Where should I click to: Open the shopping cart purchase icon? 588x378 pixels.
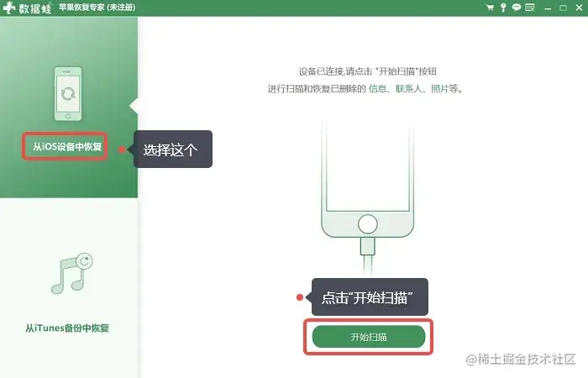coord(490,8)
